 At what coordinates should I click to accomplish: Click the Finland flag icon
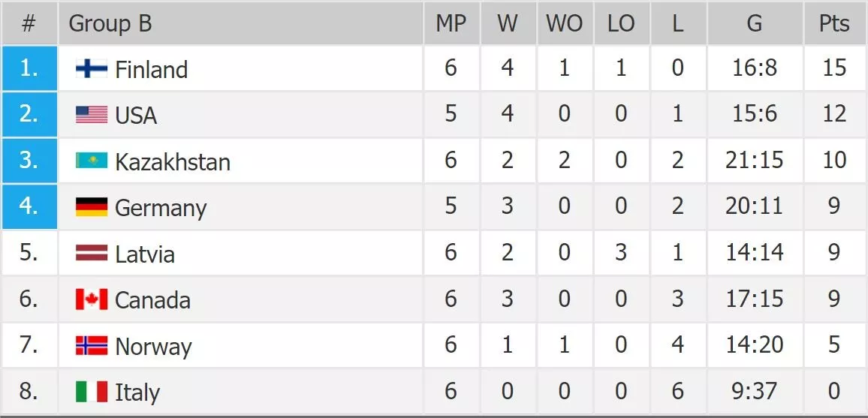tap(92, 69)
